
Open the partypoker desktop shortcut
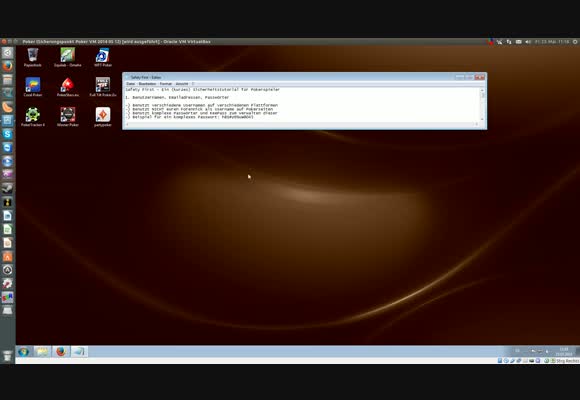pyautogui.click(x=103, y=117)
